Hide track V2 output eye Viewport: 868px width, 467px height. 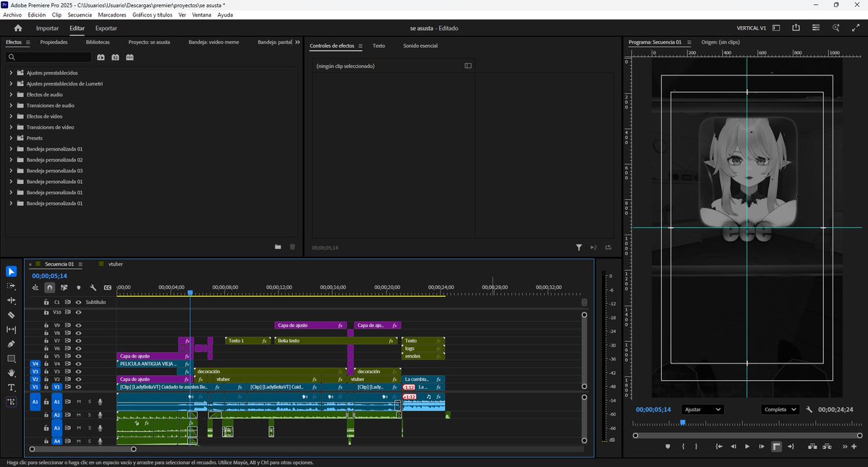tap(78, 379)
